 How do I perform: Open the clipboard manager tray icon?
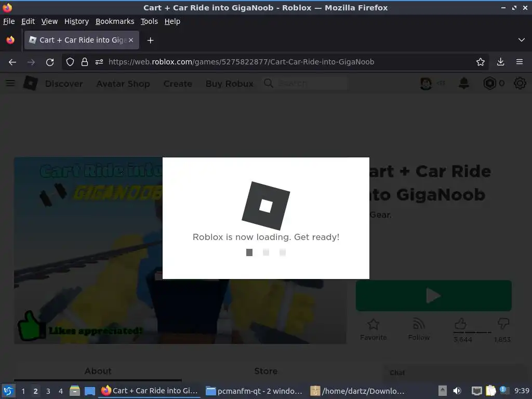coord(490,391)
